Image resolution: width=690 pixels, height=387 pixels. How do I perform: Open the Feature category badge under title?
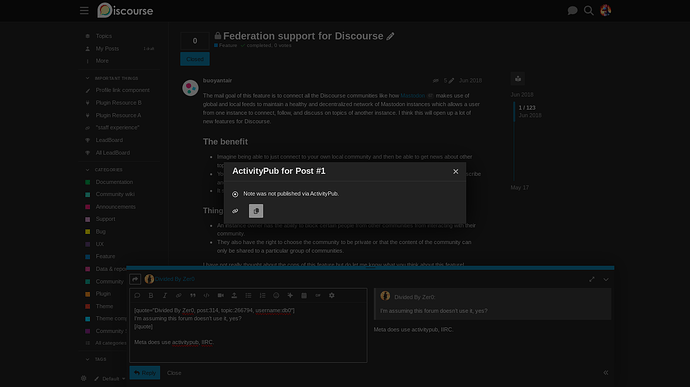(x=226, y=45)
